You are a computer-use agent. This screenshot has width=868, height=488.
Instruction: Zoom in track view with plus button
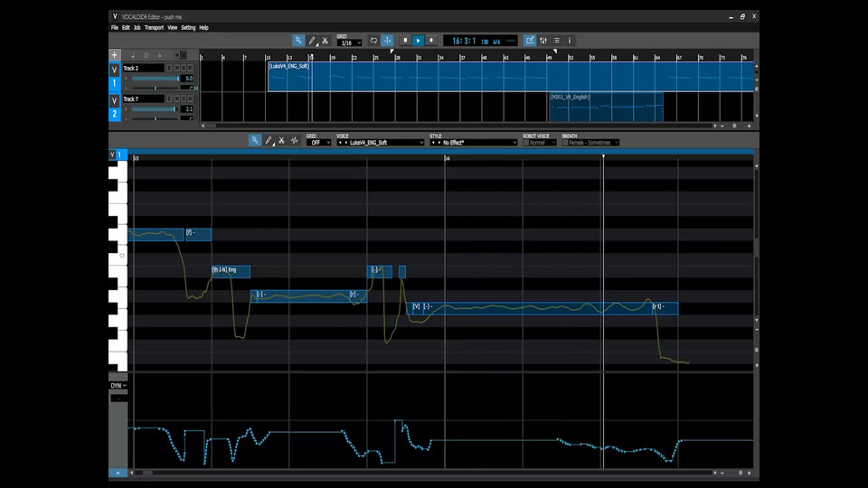[749, 127]
